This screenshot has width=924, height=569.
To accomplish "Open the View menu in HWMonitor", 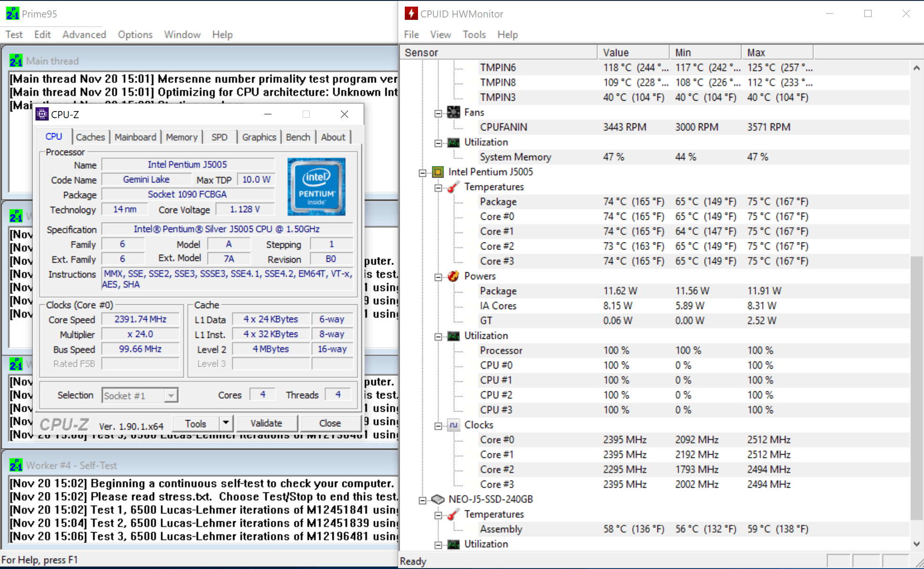I will pos(441,34).
